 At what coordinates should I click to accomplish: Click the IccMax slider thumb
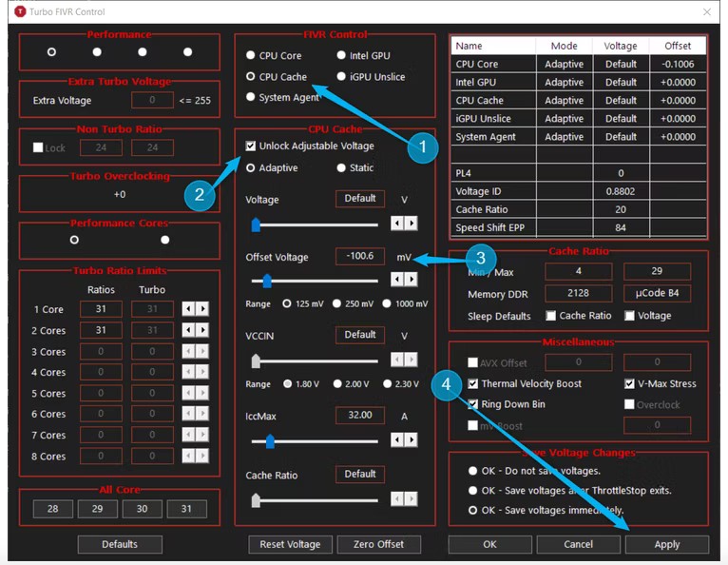(270, 441)
